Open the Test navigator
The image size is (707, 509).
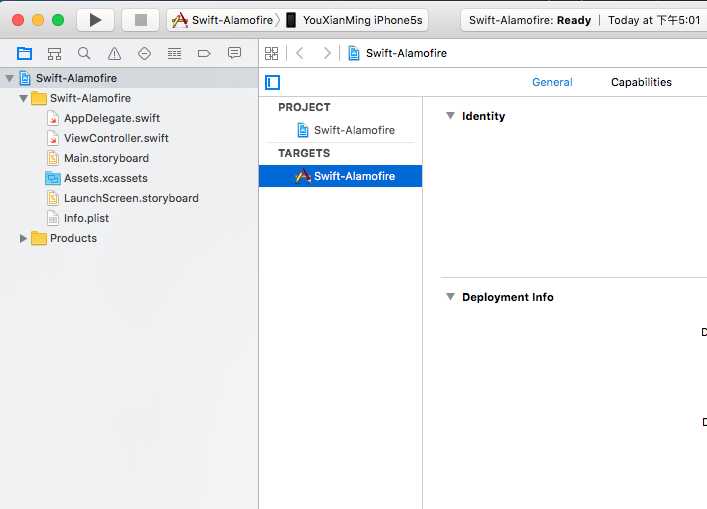[144, 54]
